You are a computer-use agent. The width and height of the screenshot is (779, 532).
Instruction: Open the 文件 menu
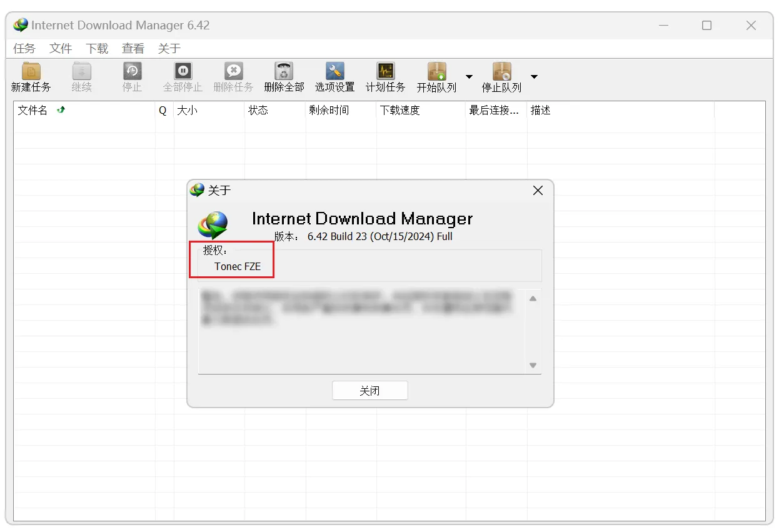pos(61,48)
